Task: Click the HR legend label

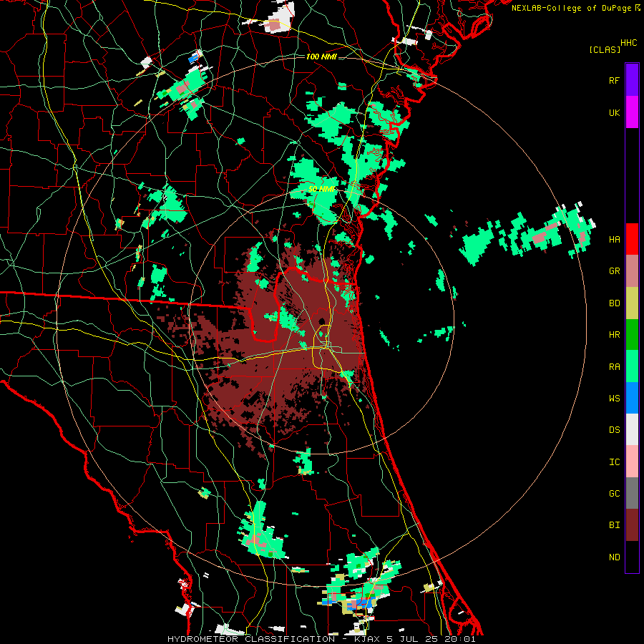Action: pyautogui.click(x=614, y=335)
